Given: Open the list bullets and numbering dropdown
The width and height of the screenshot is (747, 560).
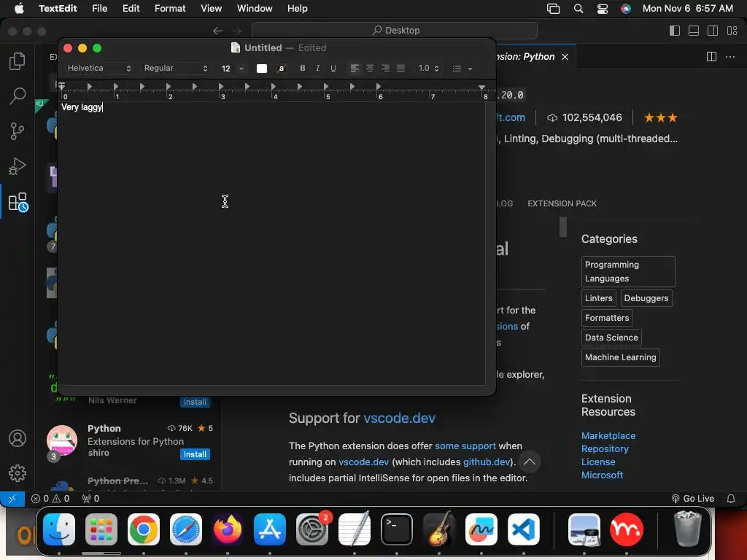Looking at the screenshot, I should pos(462,68).
